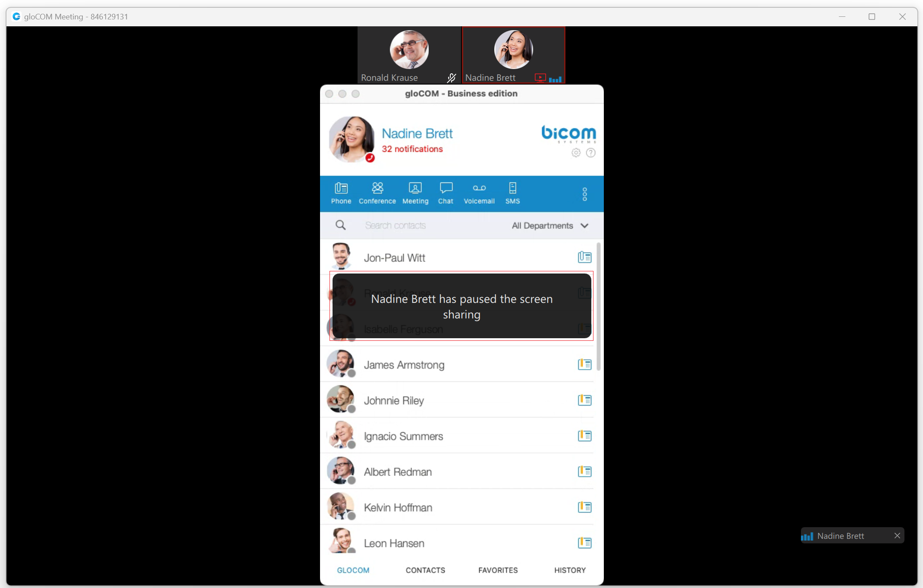The height and width of the screenshot is (588, 923).
Task: Search contacts input field
Action: click(x=417, y=225)
